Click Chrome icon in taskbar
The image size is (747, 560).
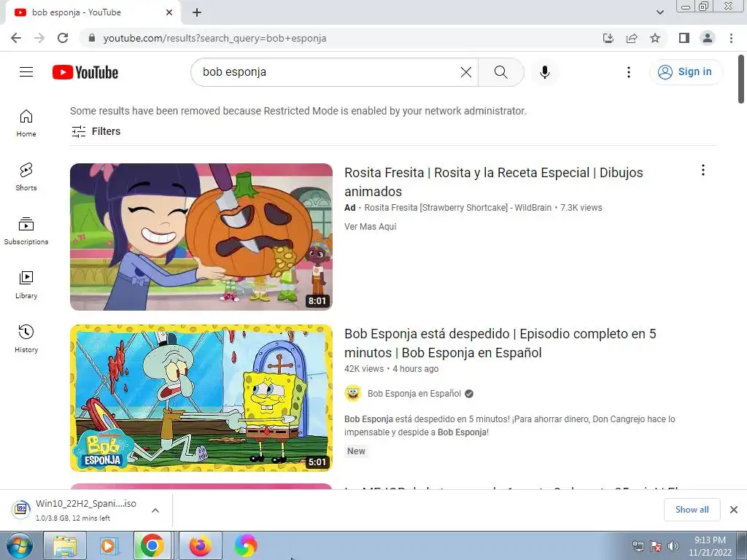[152, 545]
